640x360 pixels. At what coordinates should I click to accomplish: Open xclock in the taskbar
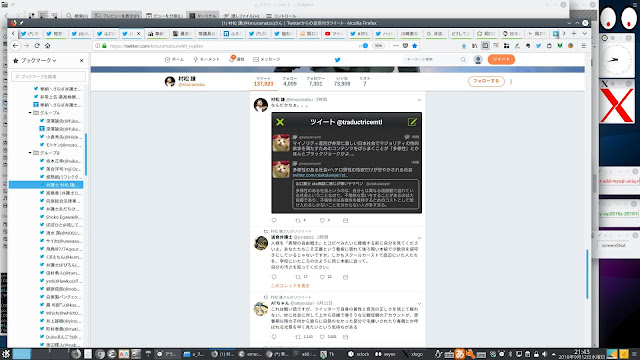[359, 354]
